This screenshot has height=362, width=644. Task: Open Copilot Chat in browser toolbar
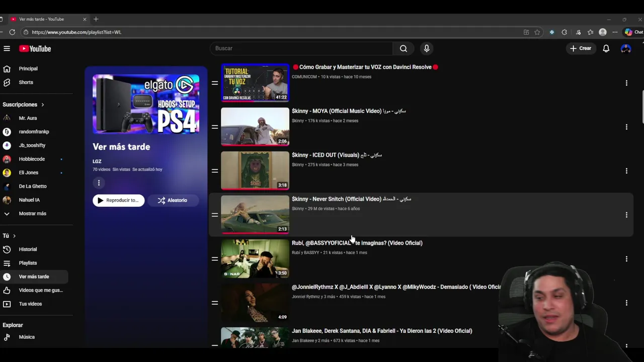pos(633,32)
